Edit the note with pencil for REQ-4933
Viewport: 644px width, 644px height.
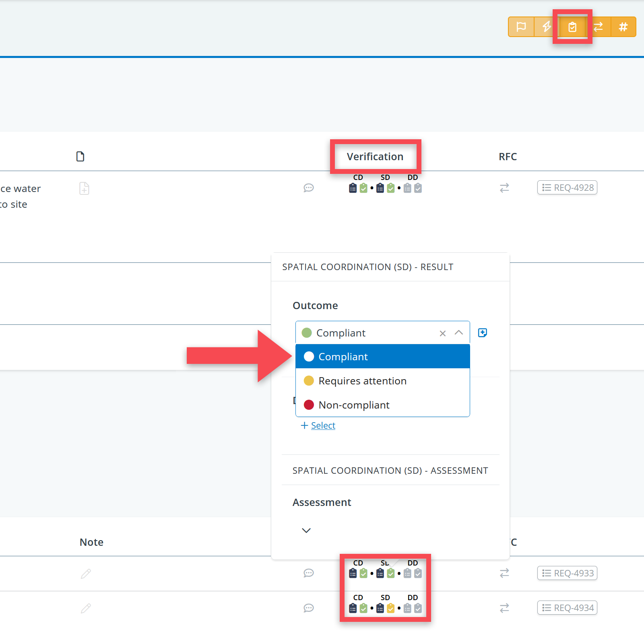[x=86, y=574]
